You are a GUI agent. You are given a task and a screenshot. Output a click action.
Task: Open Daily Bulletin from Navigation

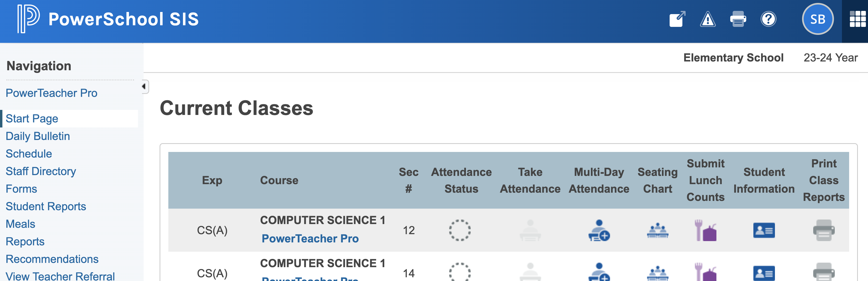pos(37,136)
